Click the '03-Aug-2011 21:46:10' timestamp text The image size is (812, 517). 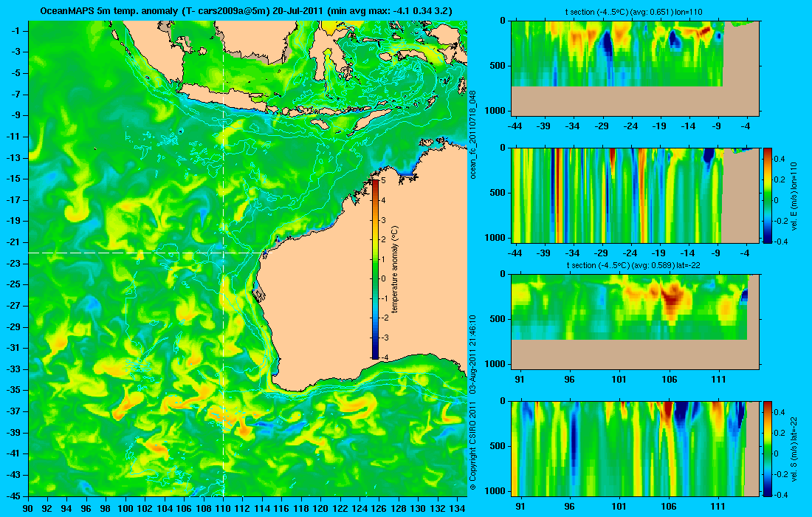pos(472,355)
